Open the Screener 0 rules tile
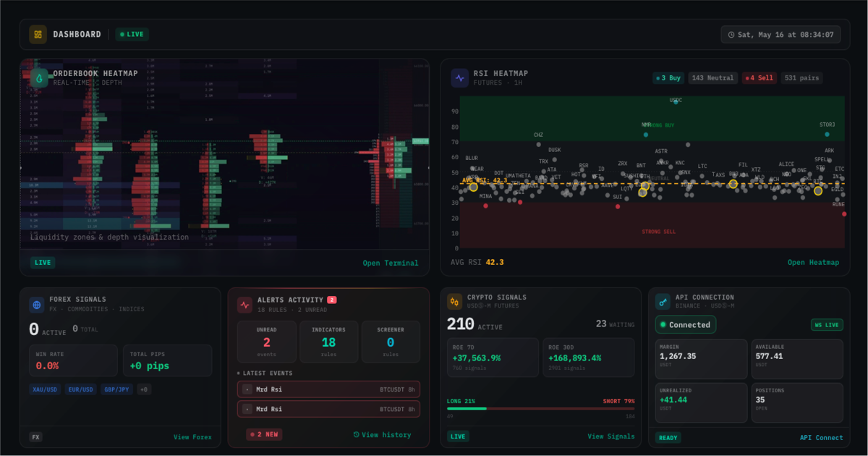Viewport: 868px width, 456px height. [391, 342]
